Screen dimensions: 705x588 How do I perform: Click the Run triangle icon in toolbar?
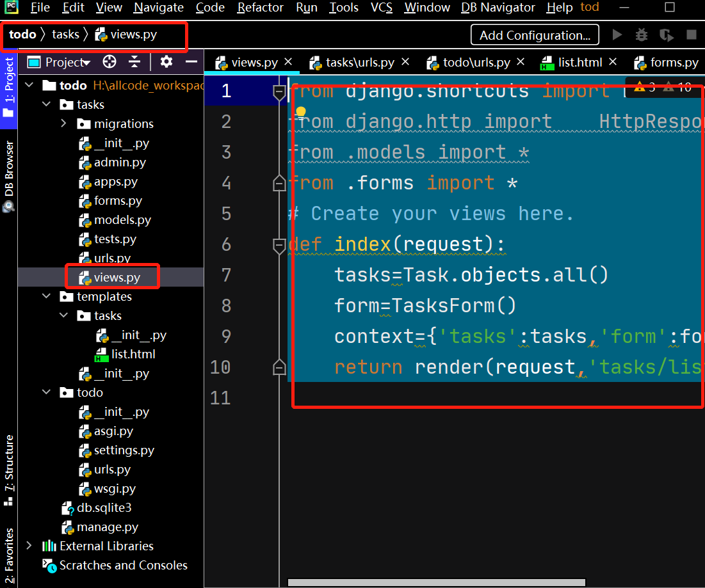point(617,35)
